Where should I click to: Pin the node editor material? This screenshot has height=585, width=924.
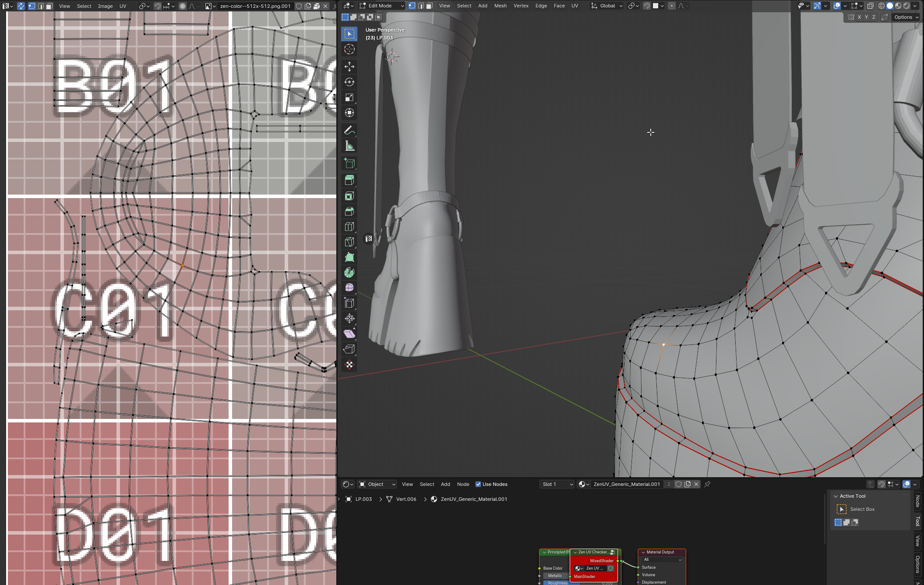707,484
